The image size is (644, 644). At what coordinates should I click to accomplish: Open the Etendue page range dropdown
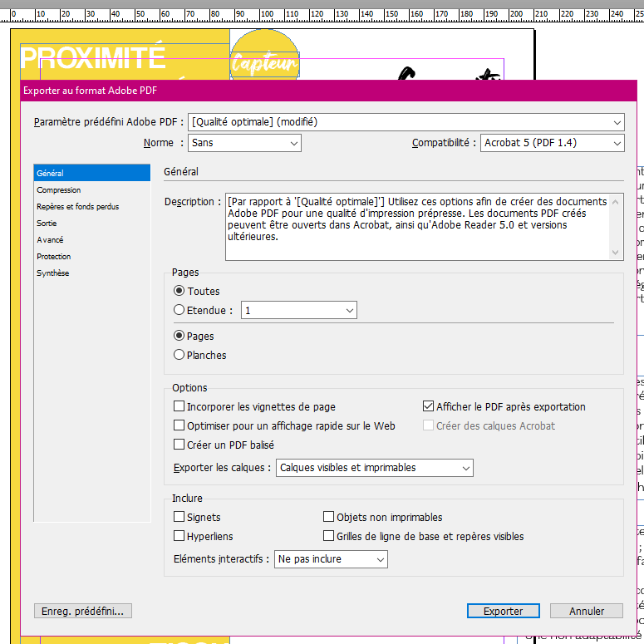click(x=298, y=311)
